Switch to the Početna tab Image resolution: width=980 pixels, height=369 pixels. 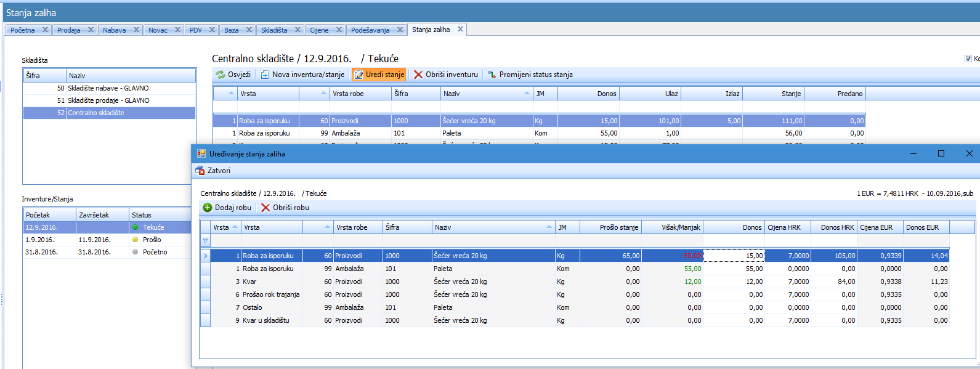click(x=23, y=30)
